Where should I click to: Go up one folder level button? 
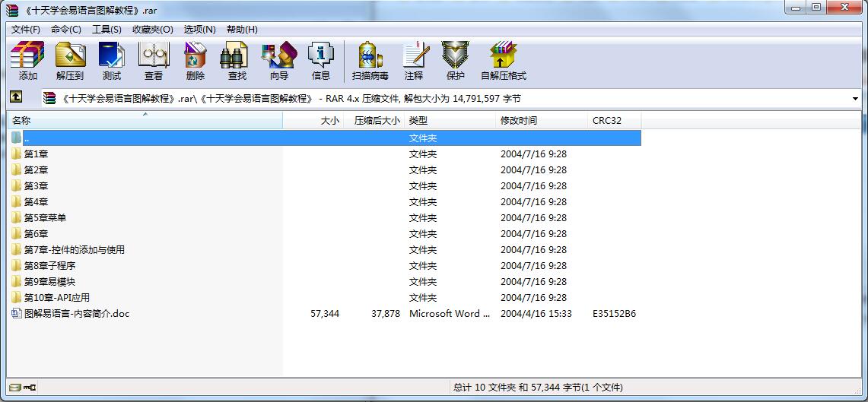[16, 98]
